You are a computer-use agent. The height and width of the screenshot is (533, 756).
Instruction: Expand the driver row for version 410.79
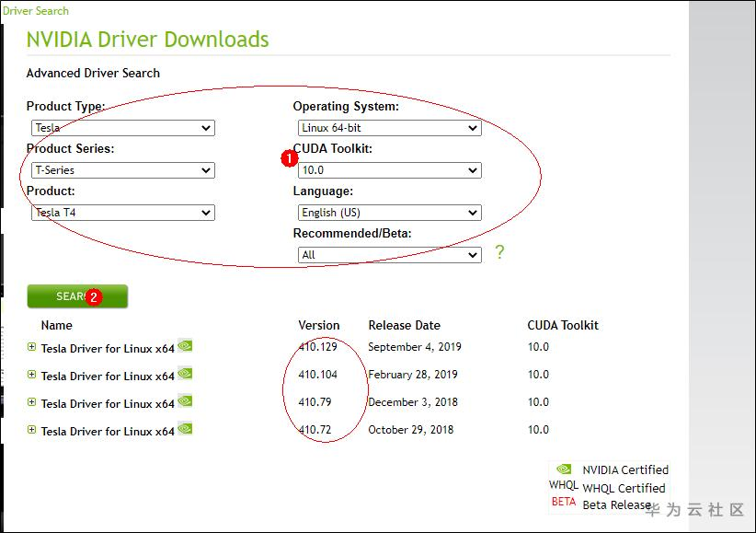32,401
